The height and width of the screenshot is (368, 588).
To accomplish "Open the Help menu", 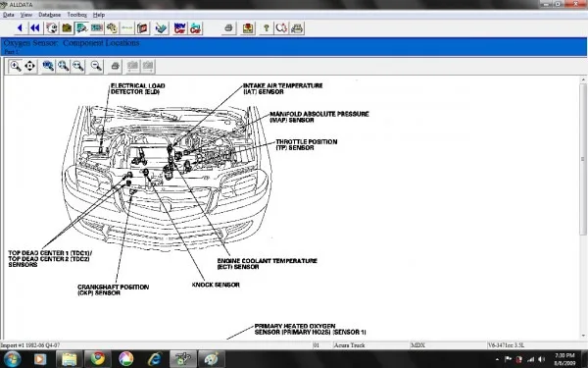I will click(99, 15).
